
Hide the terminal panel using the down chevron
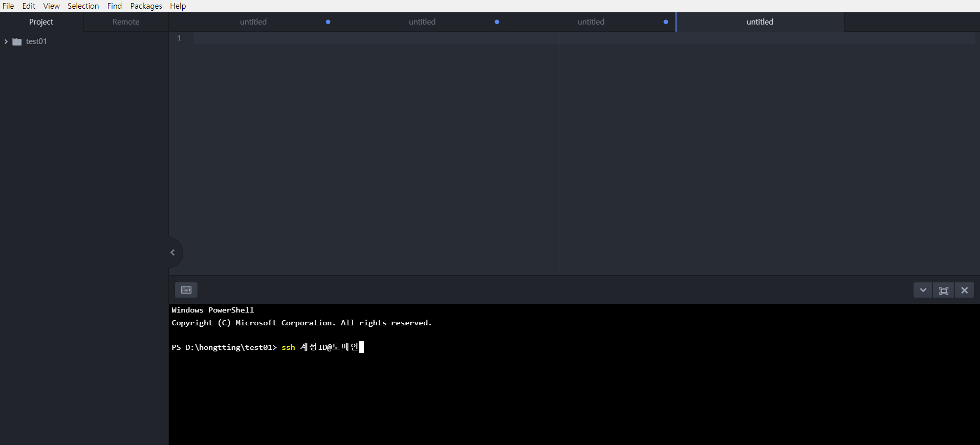[923, 290]
